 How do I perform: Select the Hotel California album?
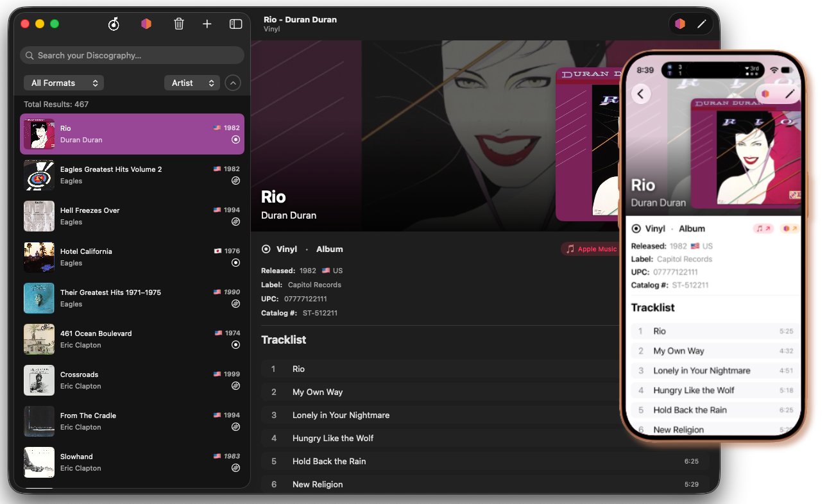[132, 257]
